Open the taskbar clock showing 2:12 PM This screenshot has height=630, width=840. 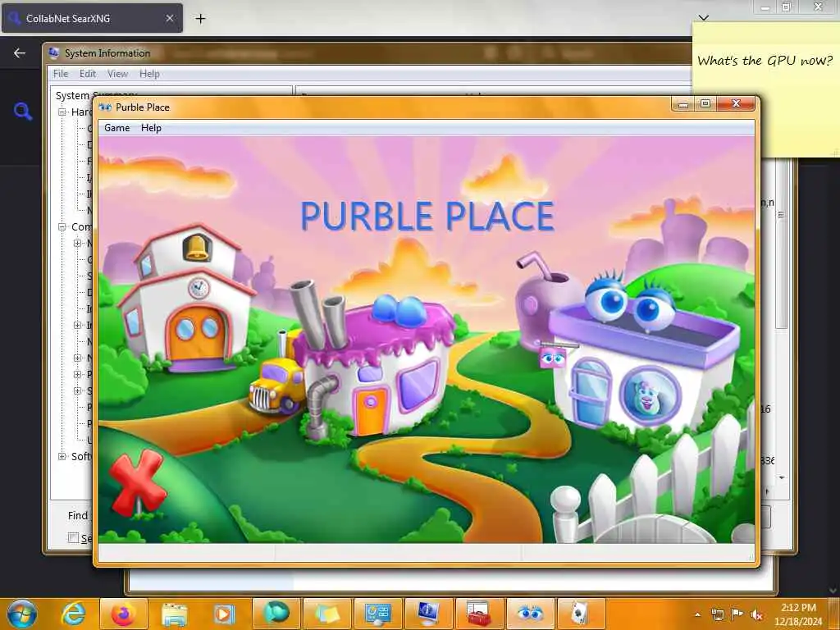pos(798,614)
